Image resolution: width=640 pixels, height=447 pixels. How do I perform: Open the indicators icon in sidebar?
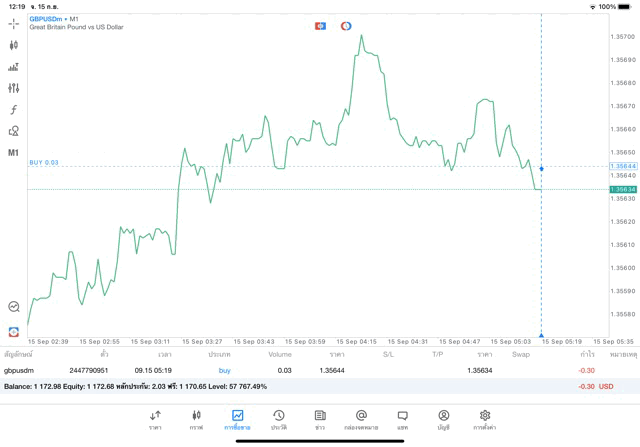(x=13, y=67)
